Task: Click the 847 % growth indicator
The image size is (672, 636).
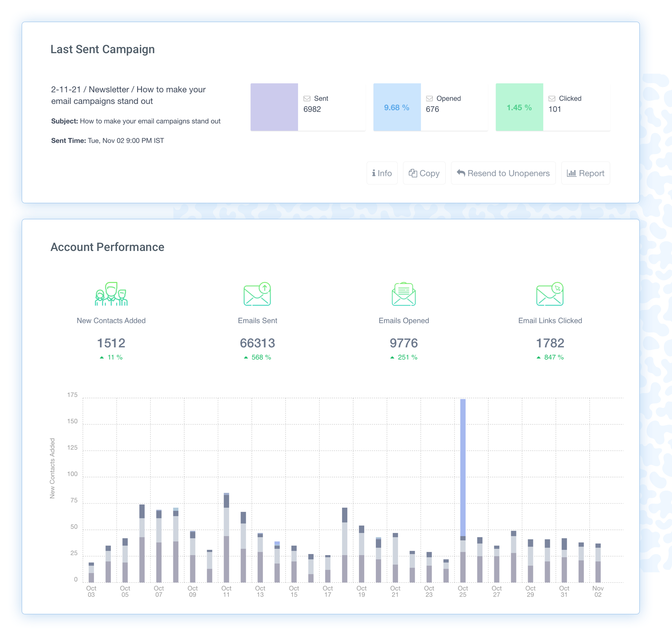Action: coord(550,357)
